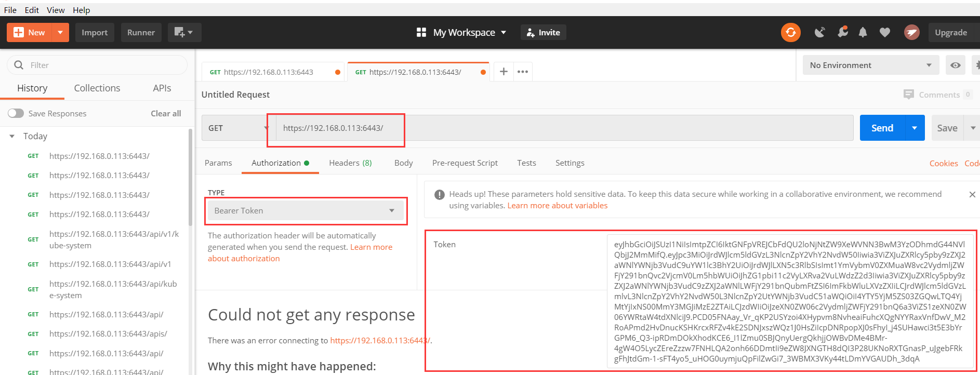Open the satellite capture requests icon
The width and height of the screenshot is (980, 375).
(820, 32)
